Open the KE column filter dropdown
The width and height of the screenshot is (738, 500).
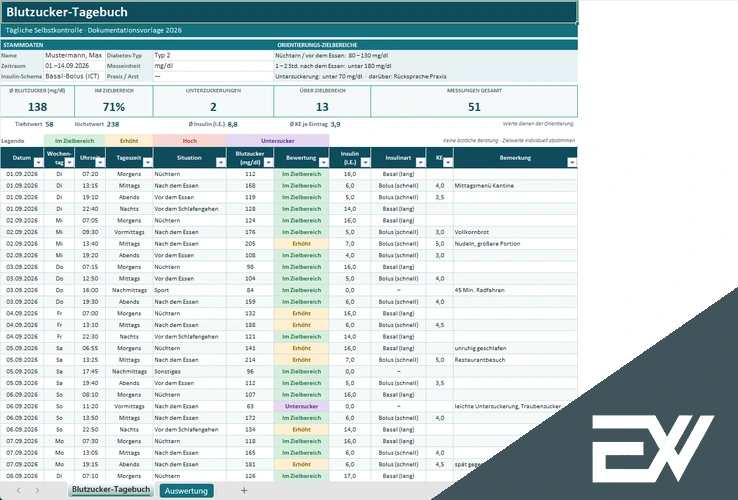[448, 162]
